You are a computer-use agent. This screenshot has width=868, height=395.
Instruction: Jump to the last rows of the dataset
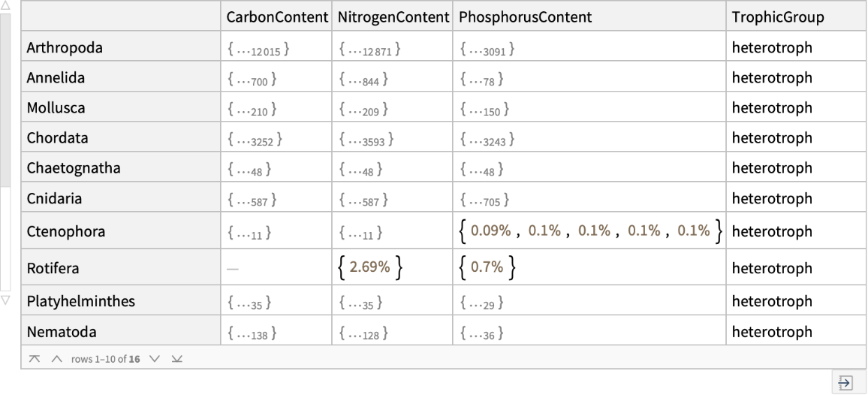point(176,358)
